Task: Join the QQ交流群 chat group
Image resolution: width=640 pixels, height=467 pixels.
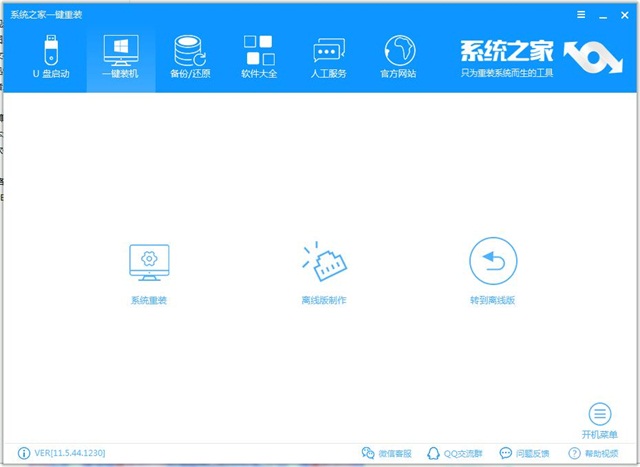Action: tap(458, 453)
